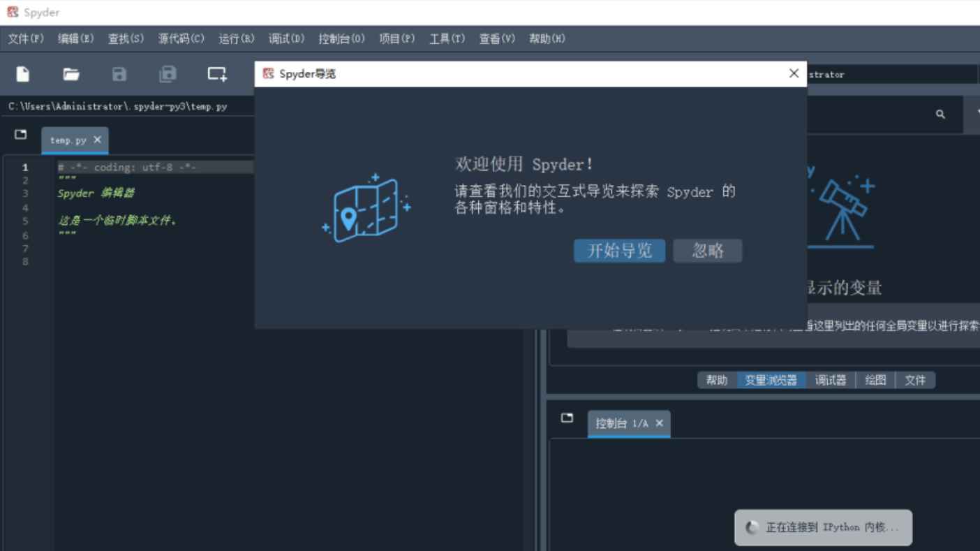Click the new window toolbar icon

coord(216,74)
